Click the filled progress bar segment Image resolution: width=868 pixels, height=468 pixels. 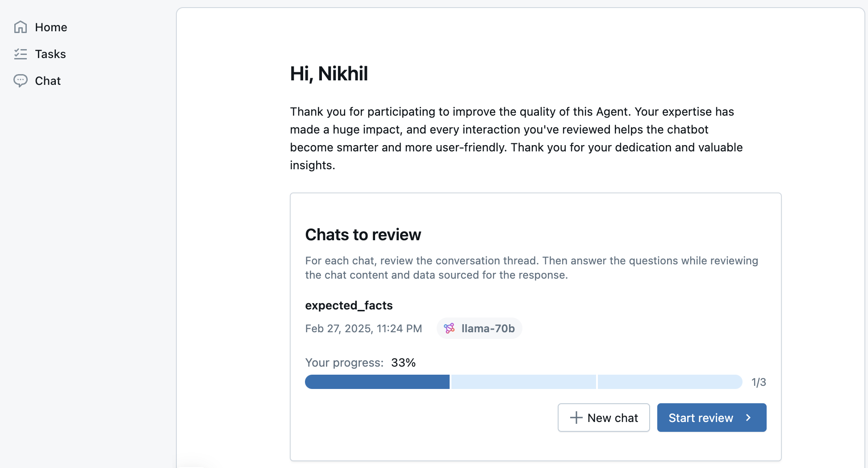pos(377,382)
